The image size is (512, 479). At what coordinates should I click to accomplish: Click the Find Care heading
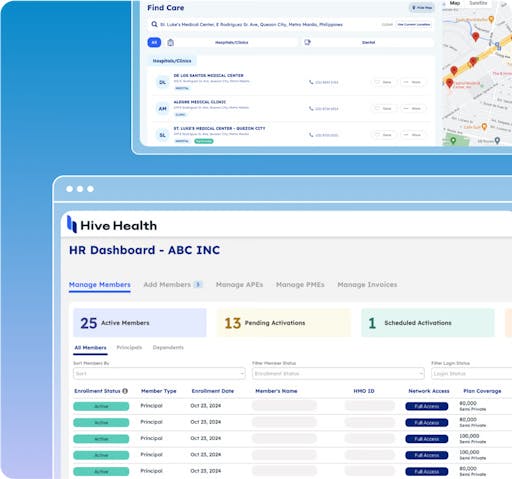click(166, 8)
